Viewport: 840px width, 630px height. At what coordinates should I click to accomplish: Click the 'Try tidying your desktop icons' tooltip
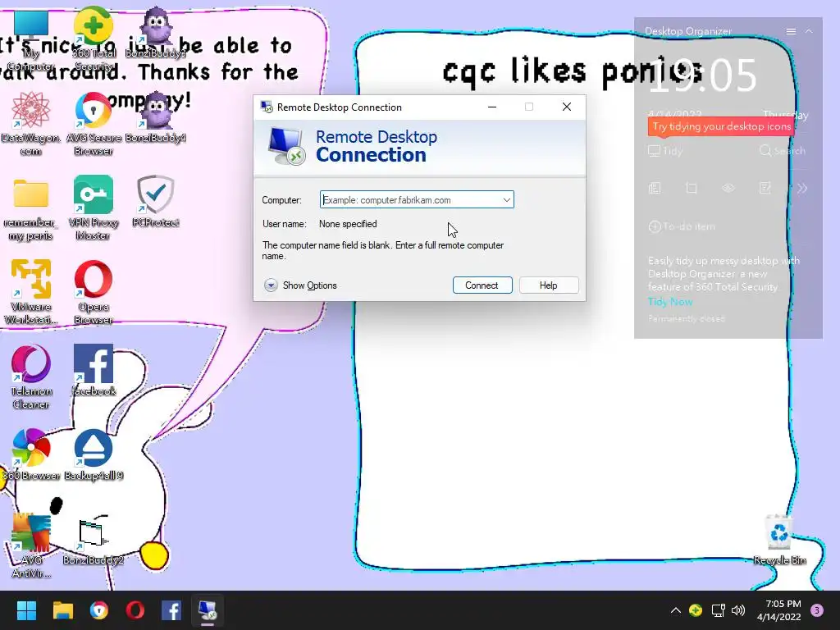(x=721, y=126)
